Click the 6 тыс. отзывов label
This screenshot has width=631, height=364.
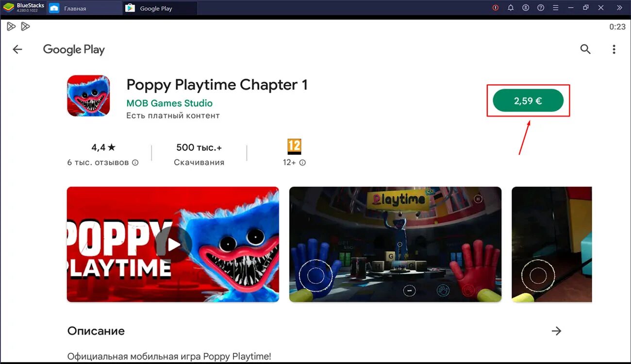[x=98, y=163]
